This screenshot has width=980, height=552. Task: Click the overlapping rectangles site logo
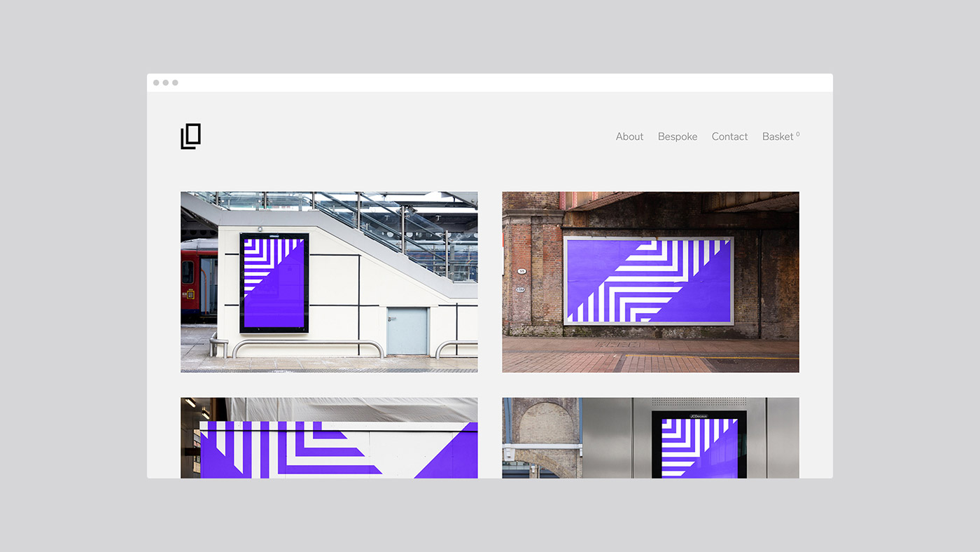coord(190,136)
